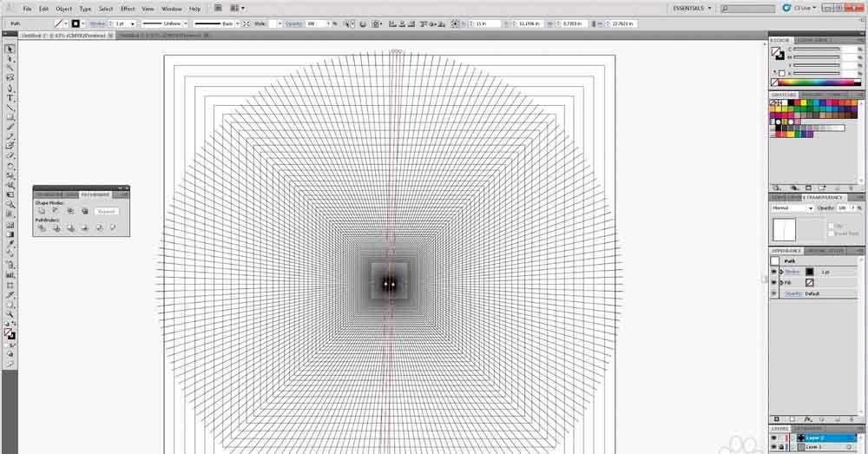Open the Window menu
868x454 pixels.
coord(171,9)
